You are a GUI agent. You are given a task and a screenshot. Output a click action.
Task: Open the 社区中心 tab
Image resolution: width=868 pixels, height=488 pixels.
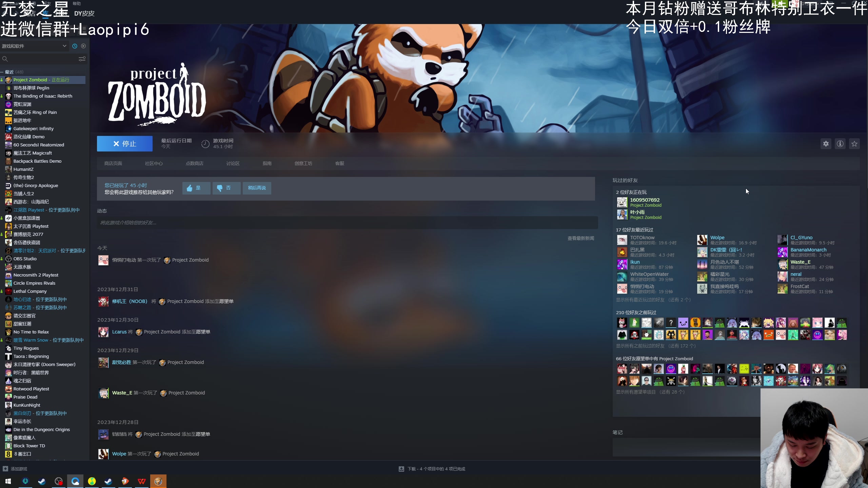coord(154,163)
